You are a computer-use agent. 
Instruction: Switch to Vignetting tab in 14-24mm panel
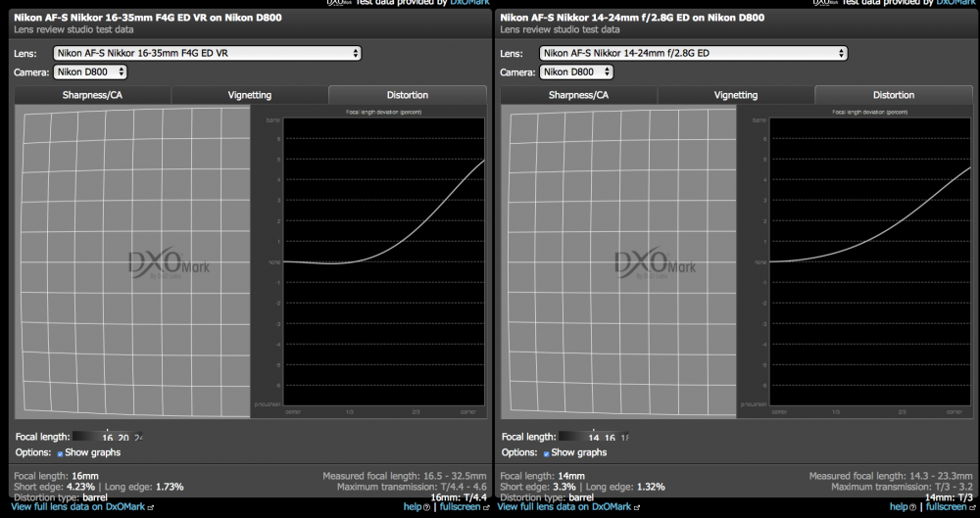coord(736,95)
